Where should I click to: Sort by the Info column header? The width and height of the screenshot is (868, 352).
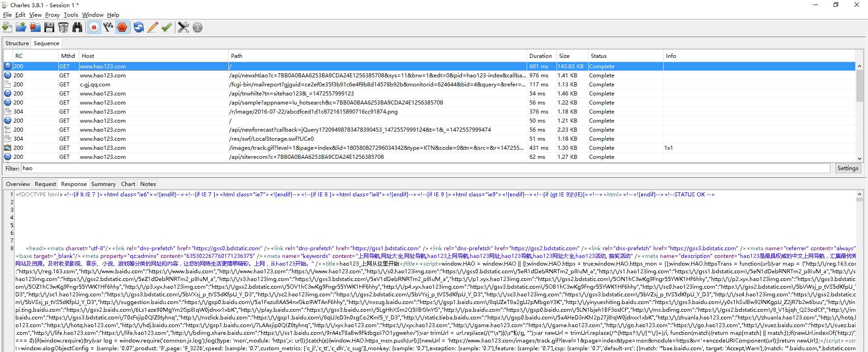tap(759, 56)
